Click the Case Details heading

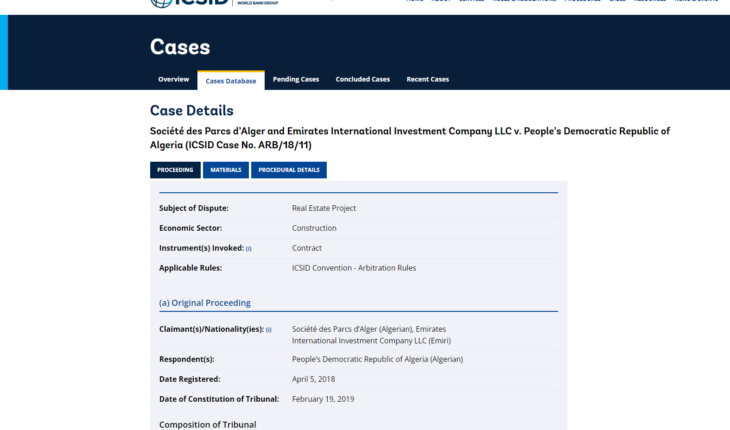click(192, 111)
